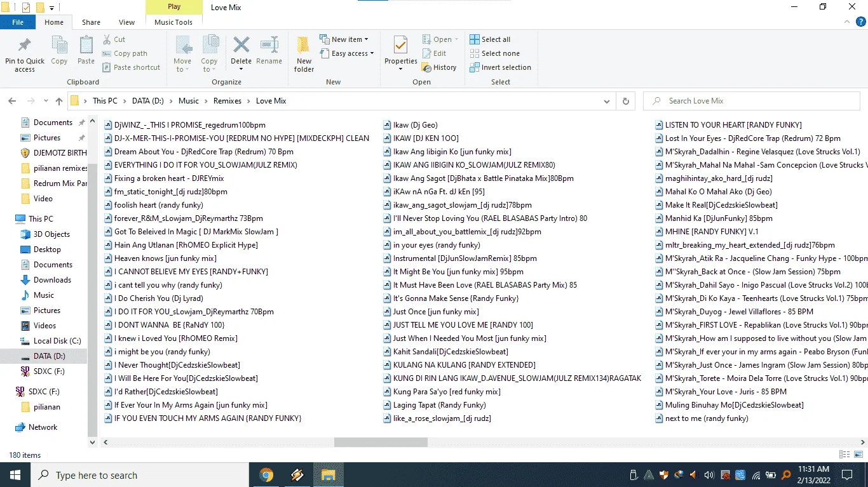This screenshot has width=868, height=487.
Task: Select file next to me (randy funky)
Action: point(702,418)
